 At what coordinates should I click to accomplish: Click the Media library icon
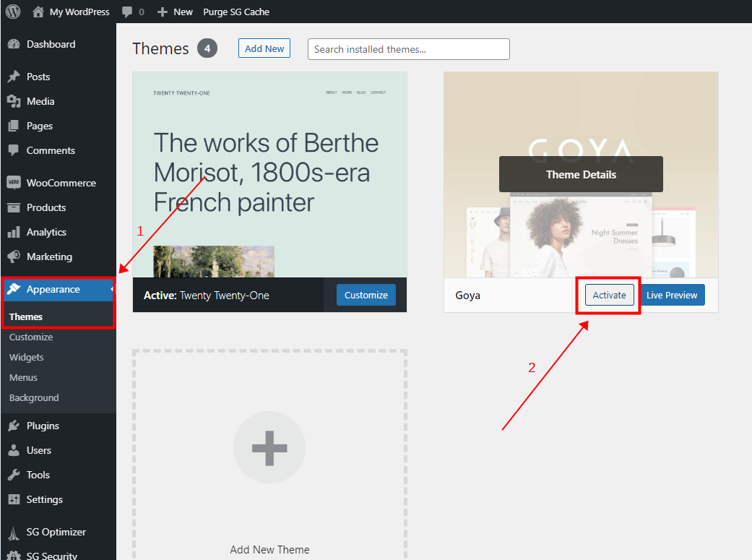(x=14, y=101)
